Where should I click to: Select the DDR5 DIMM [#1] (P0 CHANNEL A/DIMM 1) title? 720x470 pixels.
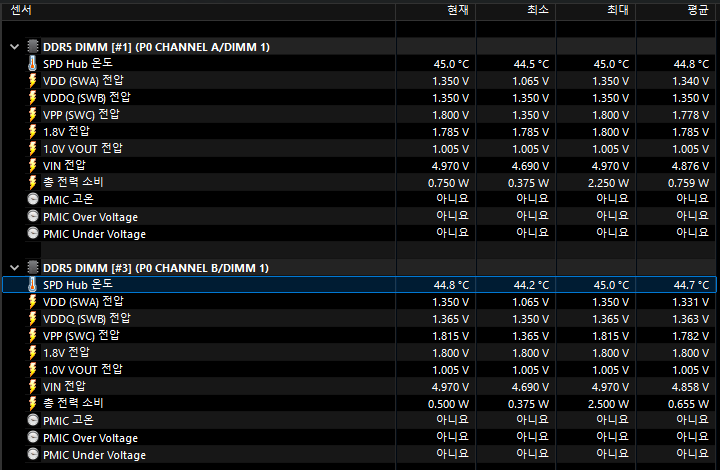click(156, 47)
